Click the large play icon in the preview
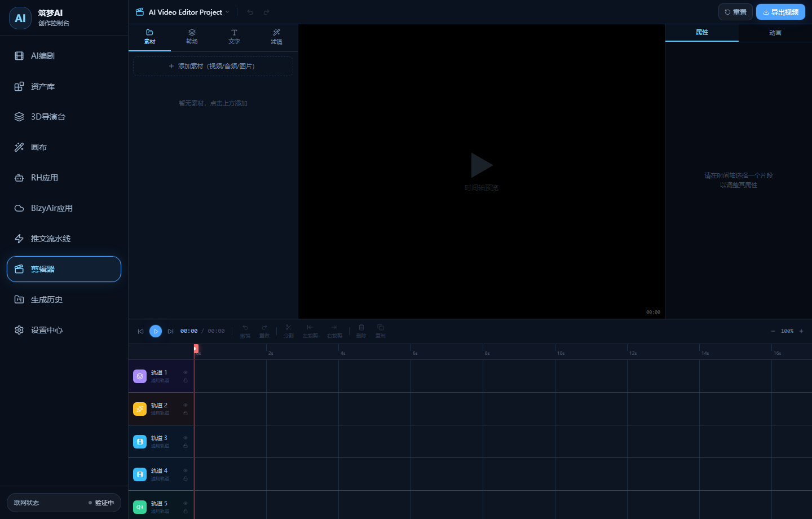The width and height of the screenshot is (812, 519). point(482,165)
